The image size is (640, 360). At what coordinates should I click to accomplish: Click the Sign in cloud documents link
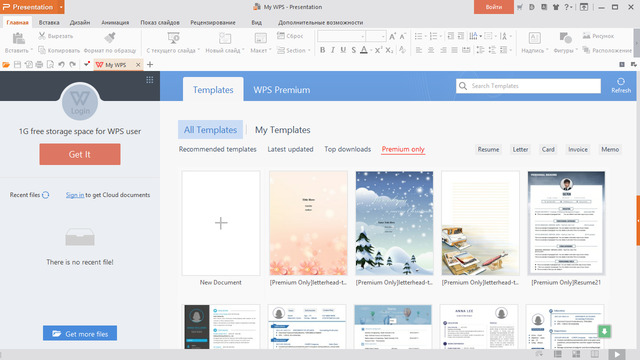(75, 195)
